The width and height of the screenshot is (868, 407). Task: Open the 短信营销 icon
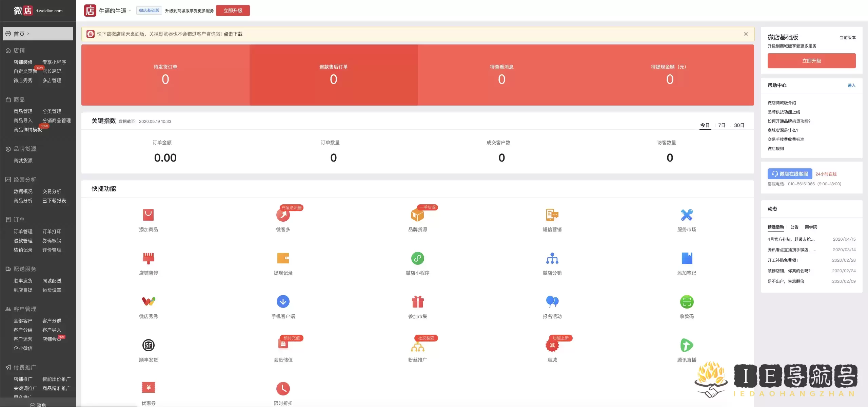click(552, 215)
